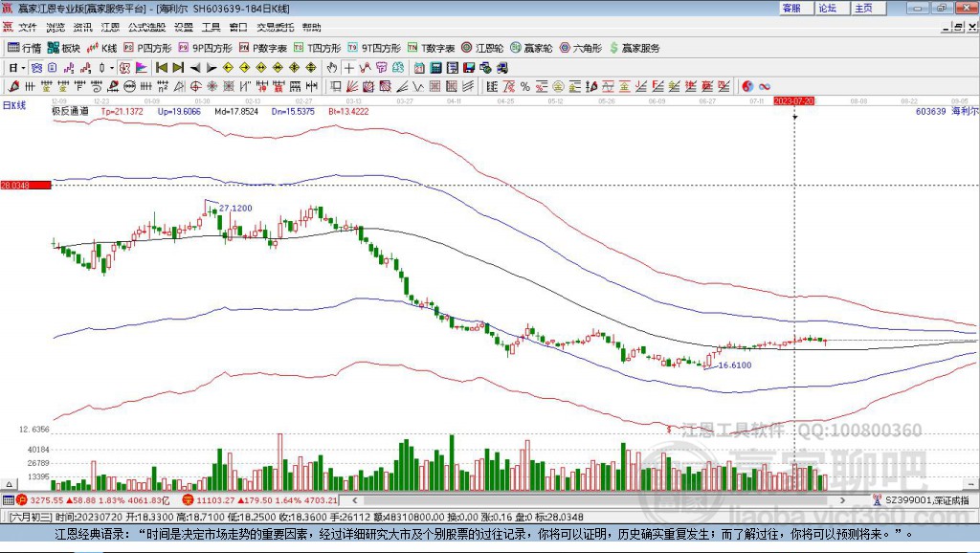Open the 江恩 menu
This screenshot has width=980, height=553.
[x=110, y=27]
